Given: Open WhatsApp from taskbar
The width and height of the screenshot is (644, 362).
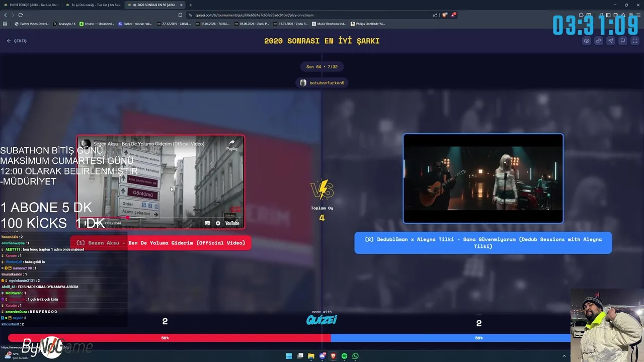Looking at the screenshot, I should pos(355,356).
